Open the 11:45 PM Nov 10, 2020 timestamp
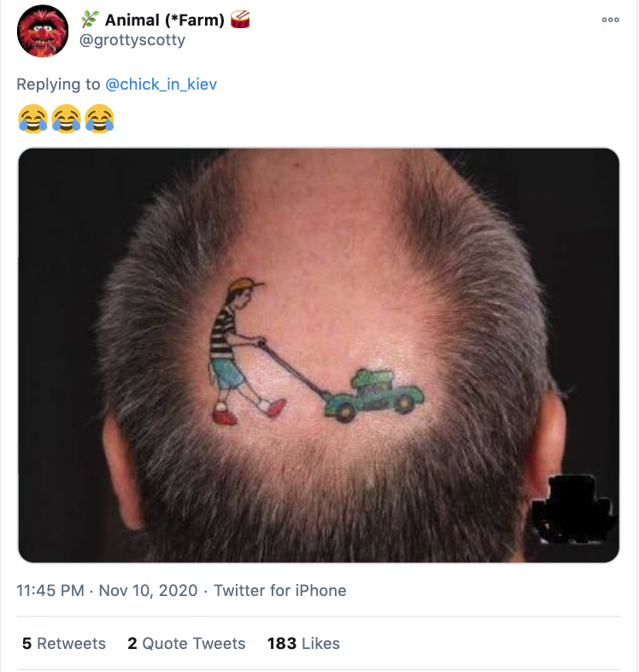The height and width of the screenshot is (672, 639). [x=107, y=591]
